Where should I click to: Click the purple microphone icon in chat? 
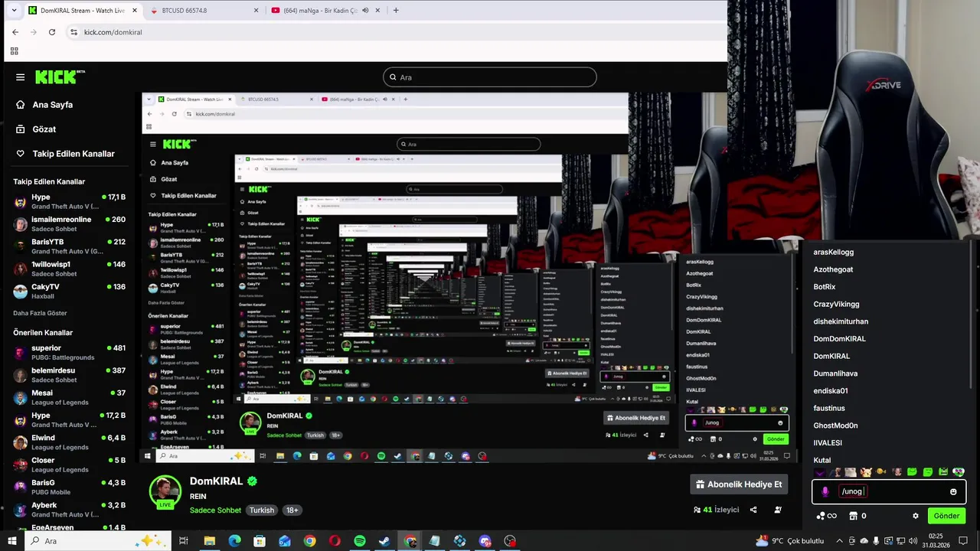[x=825, y=492]
